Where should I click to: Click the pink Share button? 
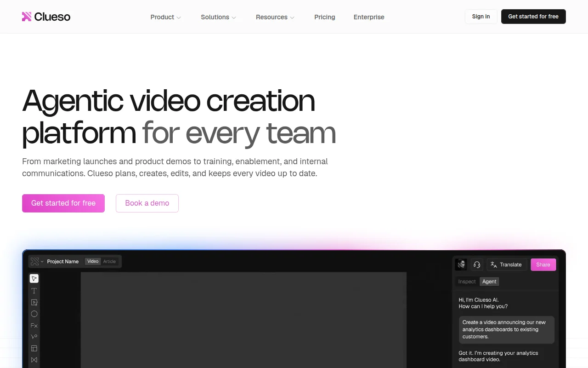(x=543, y=264)
